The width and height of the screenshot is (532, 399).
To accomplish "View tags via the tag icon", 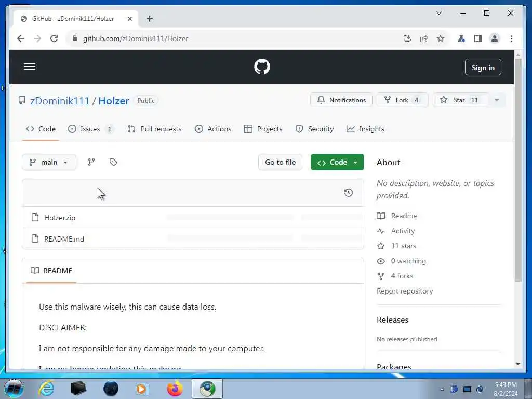I will click(x=113, y=162).
